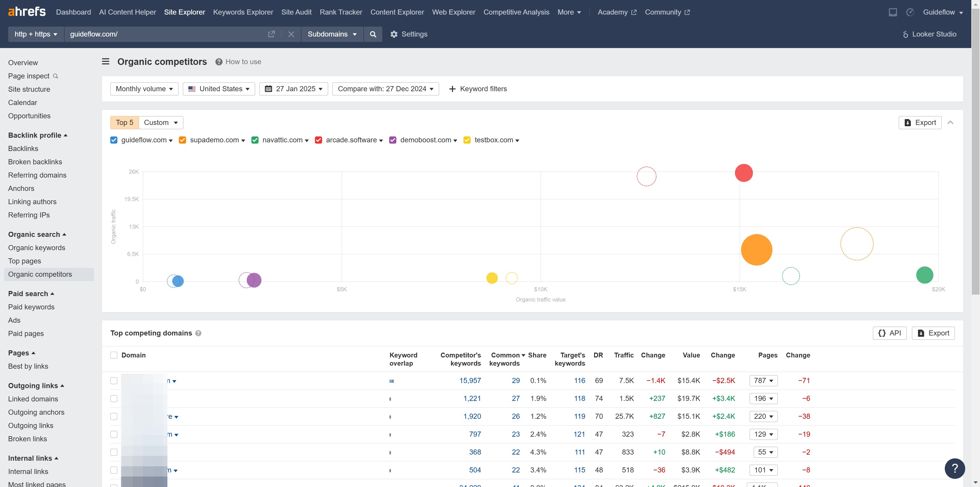Click the help question mark bubble
980x487 pixels.
point(954,468)
